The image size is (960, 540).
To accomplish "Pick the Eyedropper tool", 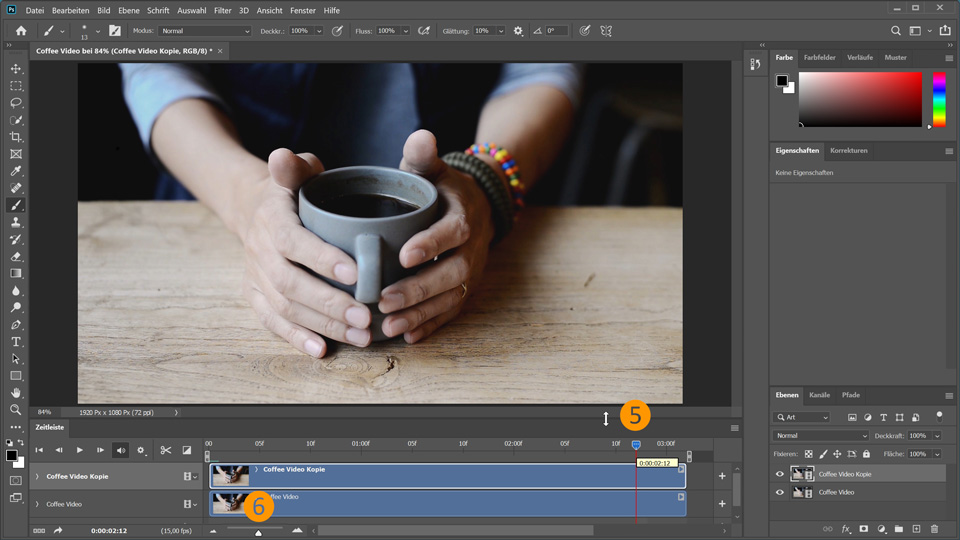I will coord(16,171).
